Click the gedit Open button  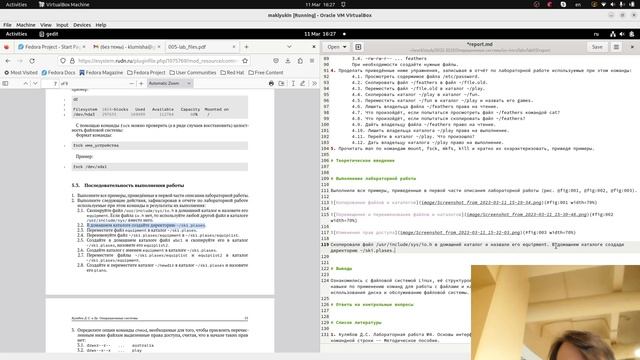click(333, 47)
